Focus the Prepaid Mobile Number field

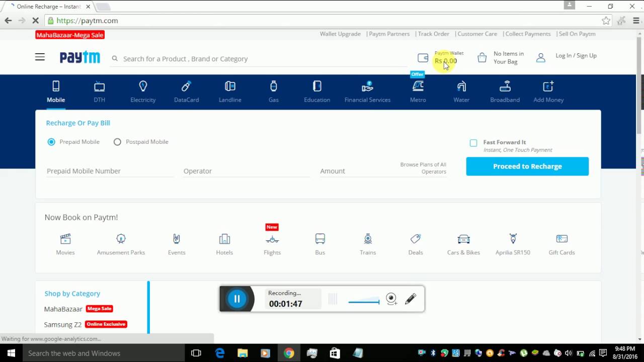tap(110, 171)
